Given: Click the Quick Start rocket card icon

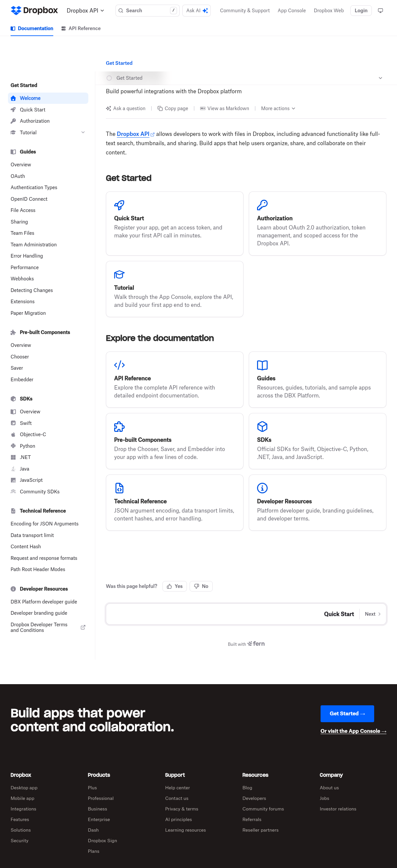Looking at the screenshot, I should tap(119, 205).
